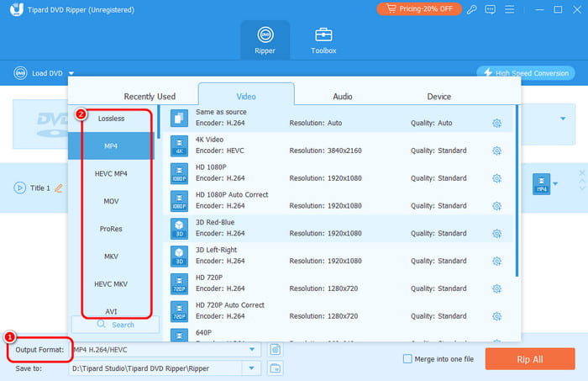Switch to the Device tab

(438, 97)
